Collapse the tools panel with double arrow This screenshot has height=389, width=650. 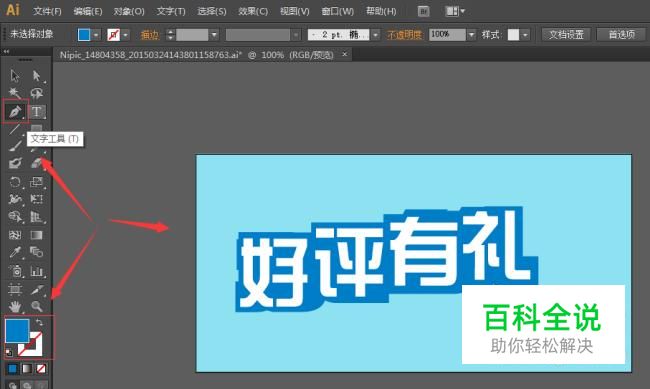pos(6,51)
